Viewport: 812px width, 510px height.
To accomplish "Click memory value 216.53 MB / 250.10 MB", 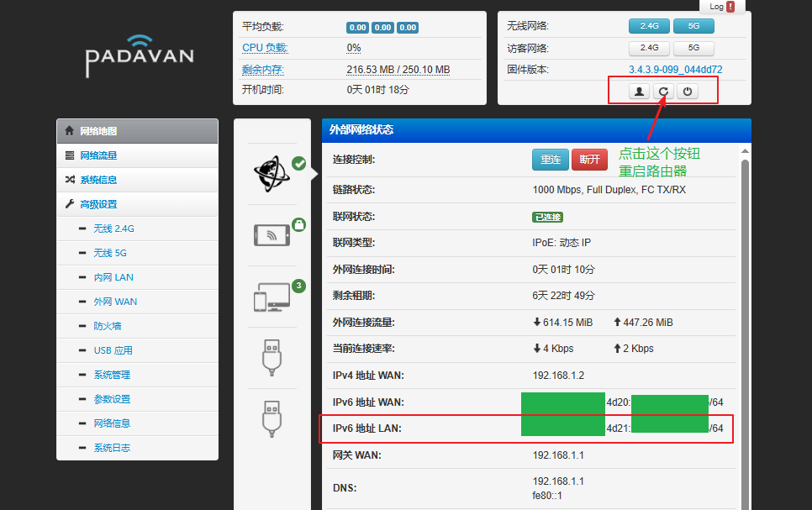I will pos(398,70).
